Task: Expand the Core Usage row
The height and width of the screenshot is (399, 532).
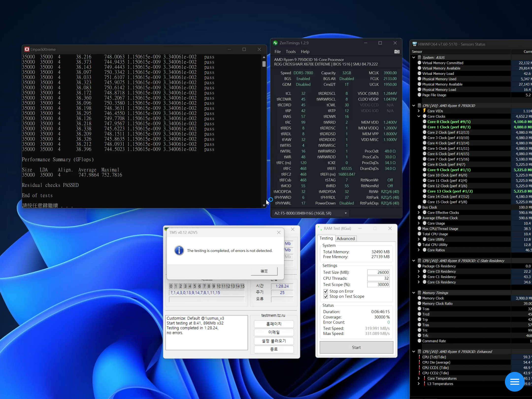Action: pos(419,223)
